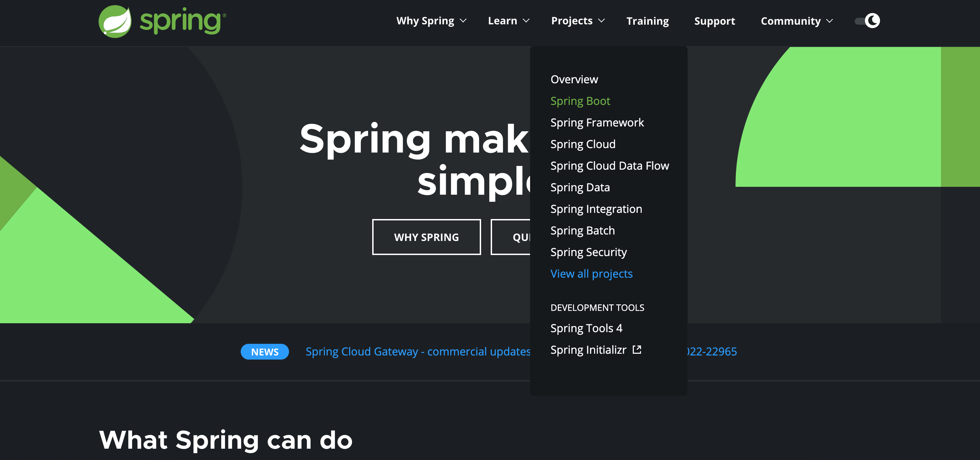Open the Spring Framework project
Image resolution: width=980 pixels, height=460 pixels.
597,122
